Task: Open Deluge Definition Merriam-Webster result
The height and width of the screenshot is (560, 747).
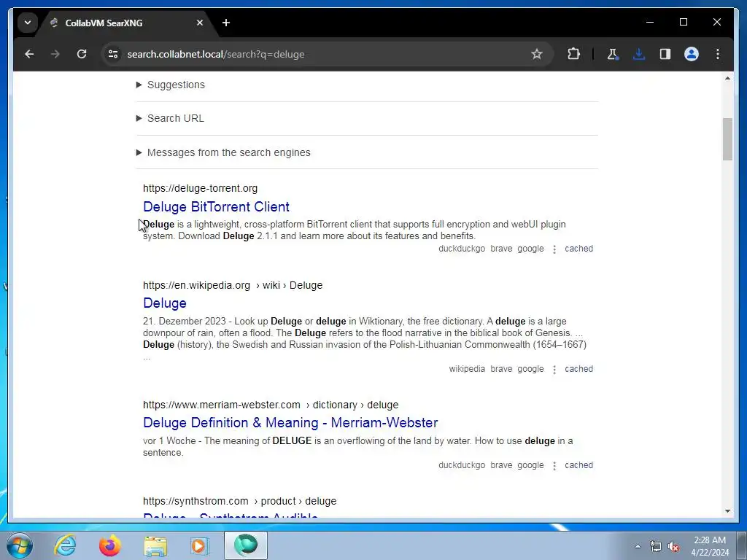Action: click(x=290, y=422)
